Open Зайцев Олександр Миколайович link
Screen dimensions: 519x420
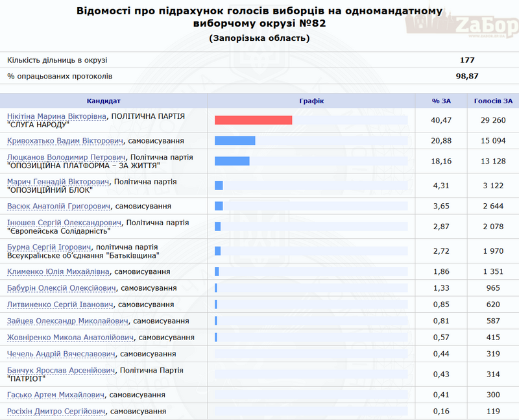[67, 321]
